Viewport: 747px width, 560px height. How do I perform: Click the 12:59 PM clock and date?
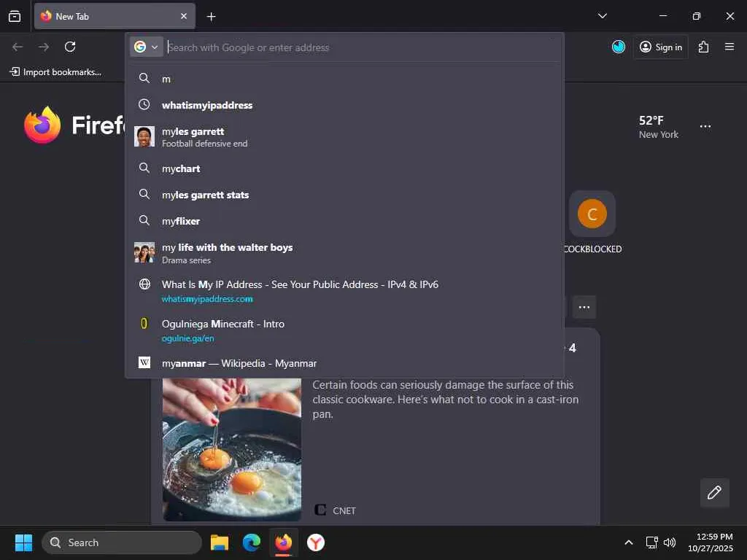click(x=711, y=542)
